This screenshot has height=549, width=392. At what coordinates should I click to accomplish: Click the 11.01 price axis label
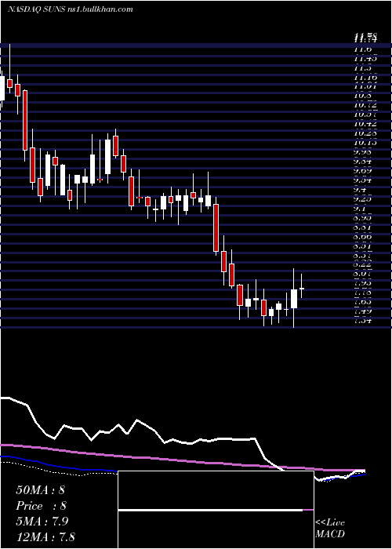365,86
